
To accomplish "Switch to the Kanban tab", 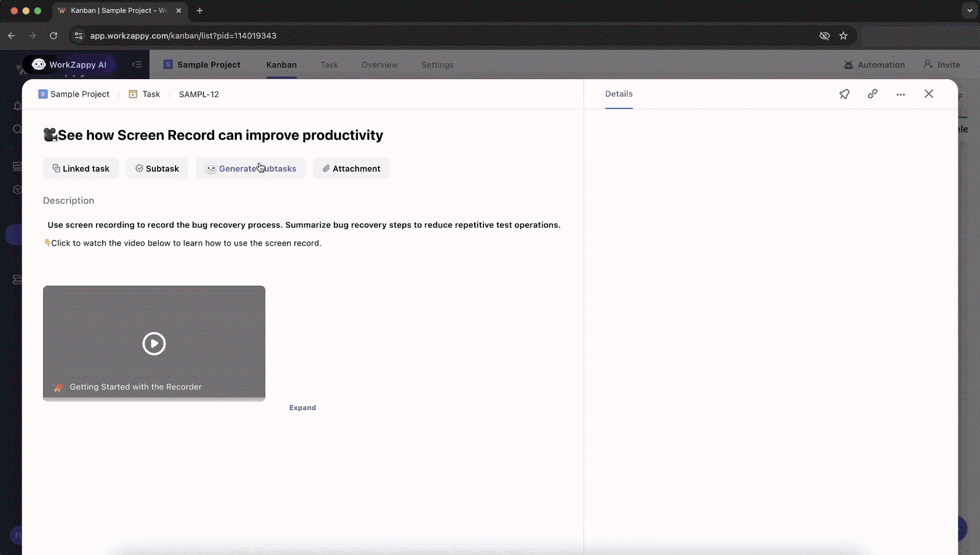I will point(281,65).
